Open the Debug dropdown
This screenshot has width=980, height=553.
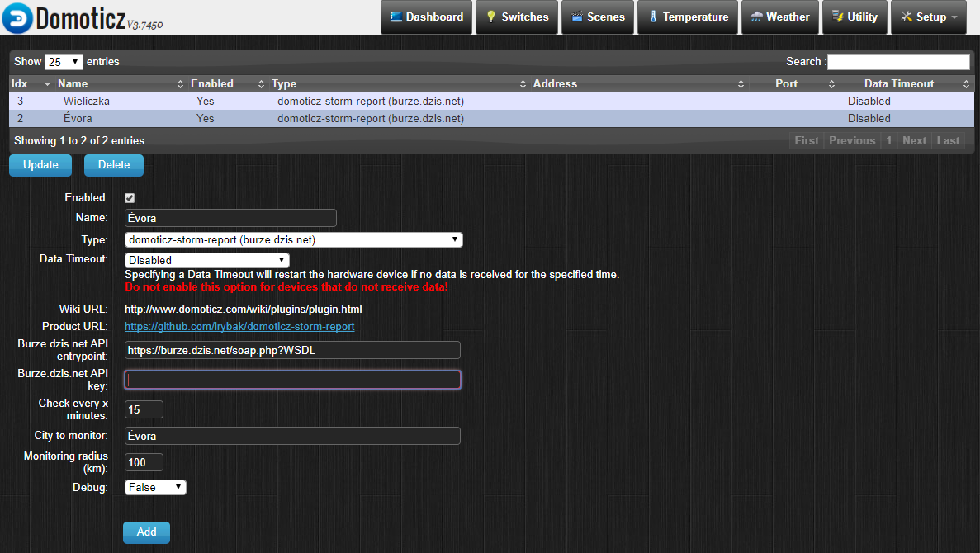coord(155,488)
